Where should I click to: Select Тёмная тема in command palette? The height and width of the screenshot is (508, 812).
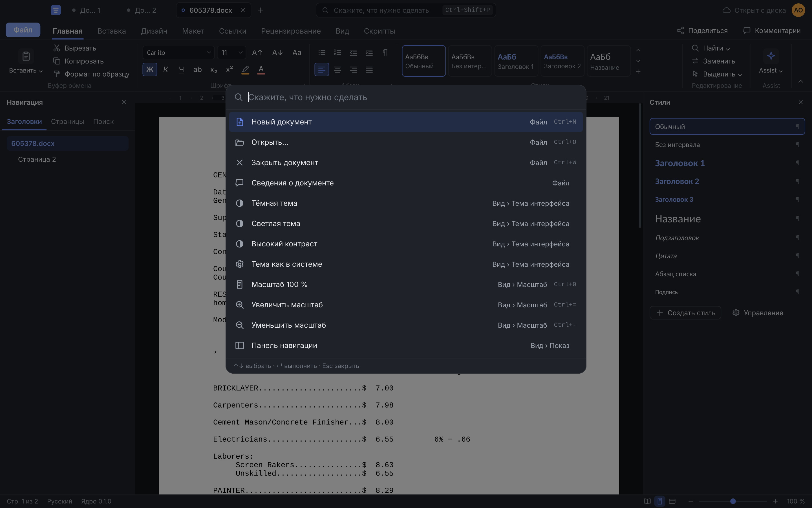pyautogui.click(x=406, y=203)
